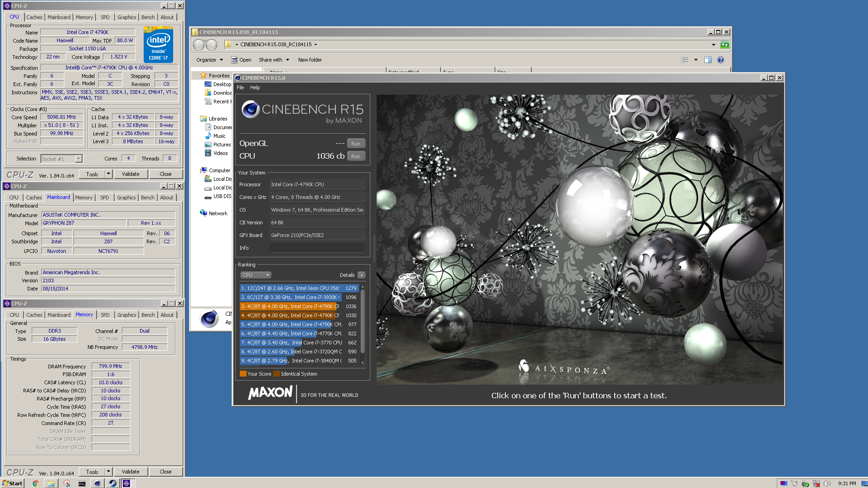The image size is (868, 488).
Task: Click the Intel Core i7 logo in CPU-Z
Action: click(x=158, y=44)
